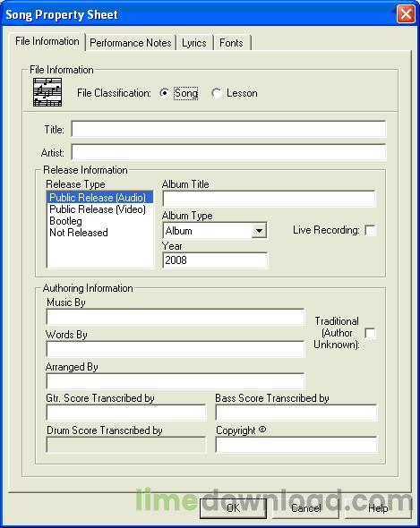Image resolution: width=420 pixels, height=528 pixels.
Task: Open the Album Type dropdown
Action: pyautogui.click(x=259, y=231)
